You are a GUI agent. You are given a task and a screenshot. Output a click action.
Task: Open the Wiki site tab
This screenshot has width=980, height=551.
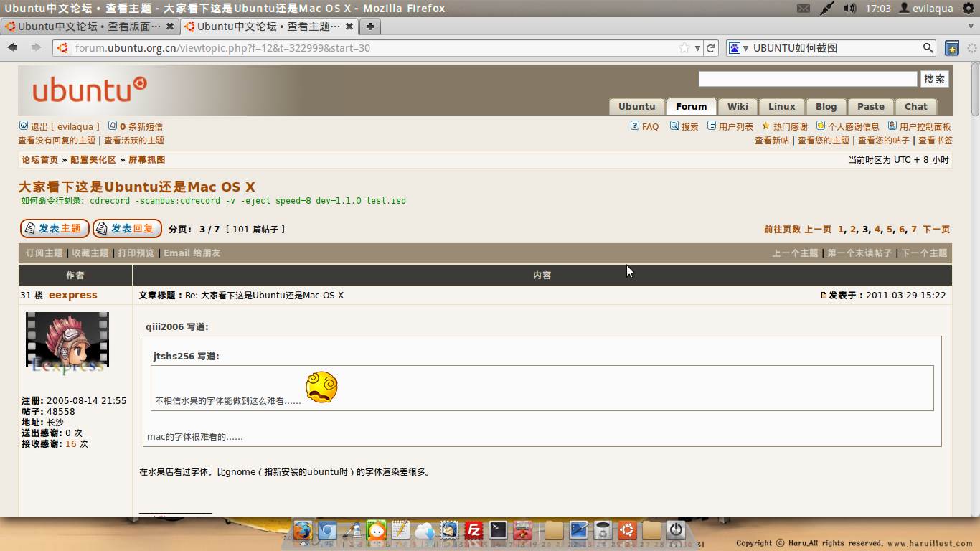pyautogui.click(x=738, y=106)
